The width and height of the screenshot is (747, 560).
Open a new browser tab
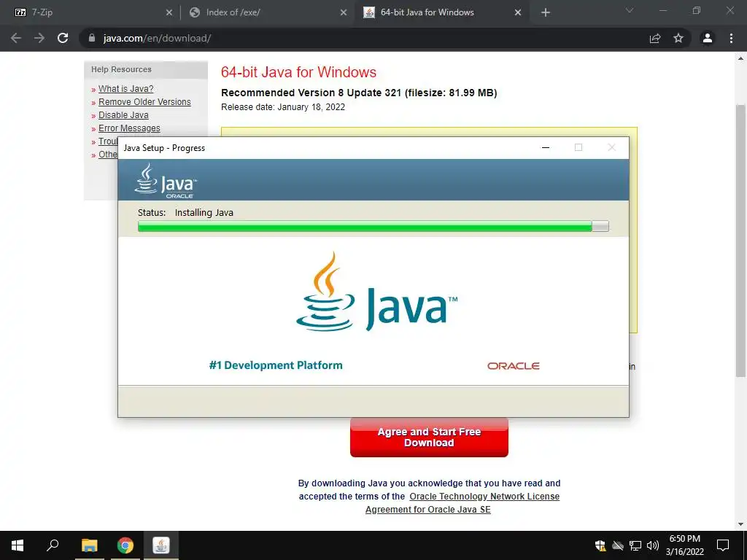546,13
